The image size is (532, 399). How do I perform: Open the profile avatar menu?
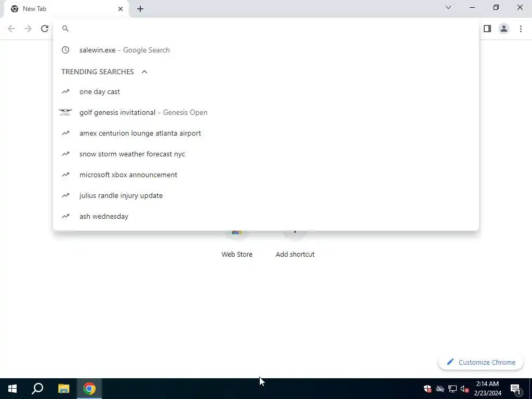(x=504, y=29)
